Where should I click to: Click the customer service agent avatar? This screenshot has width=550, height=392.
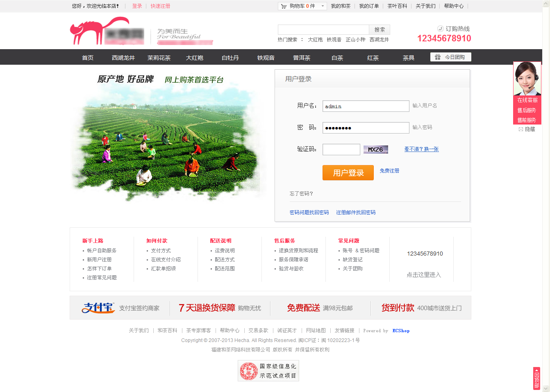click(527, 79)
